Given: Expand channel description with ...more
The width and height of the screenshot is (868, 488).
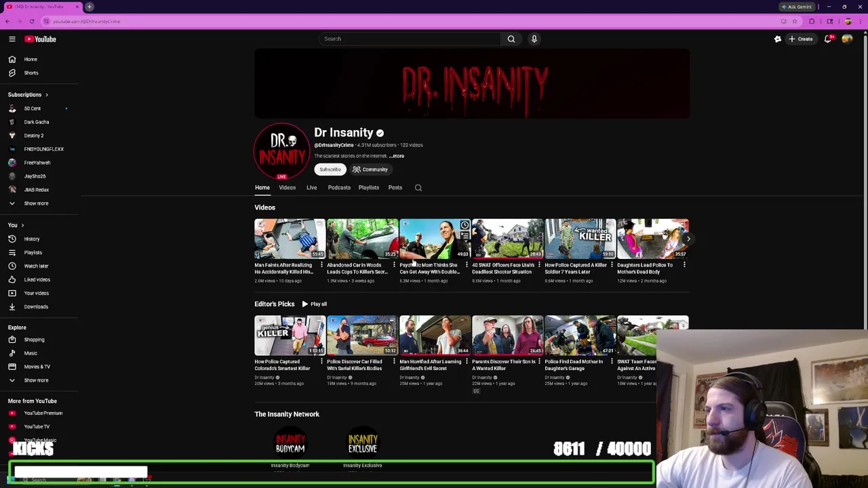Looking at the screenshot, I should [x=397, y=156].
